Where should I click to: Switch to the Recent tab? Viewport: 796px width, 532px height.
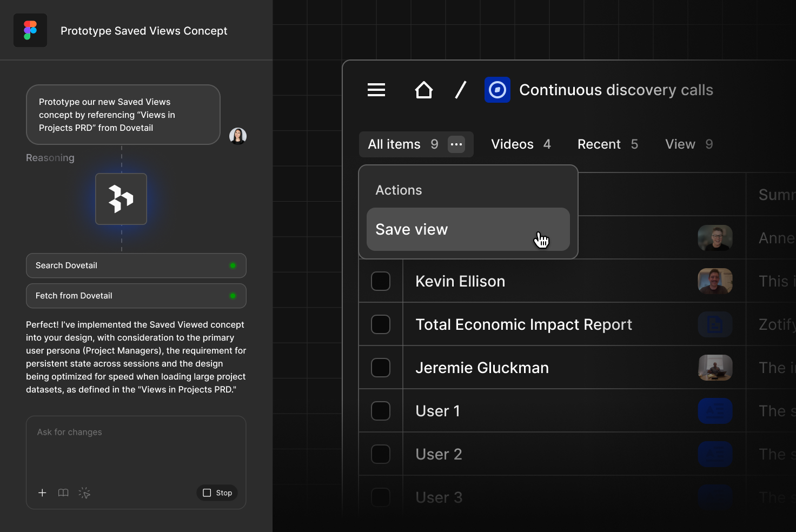point(607,144)
